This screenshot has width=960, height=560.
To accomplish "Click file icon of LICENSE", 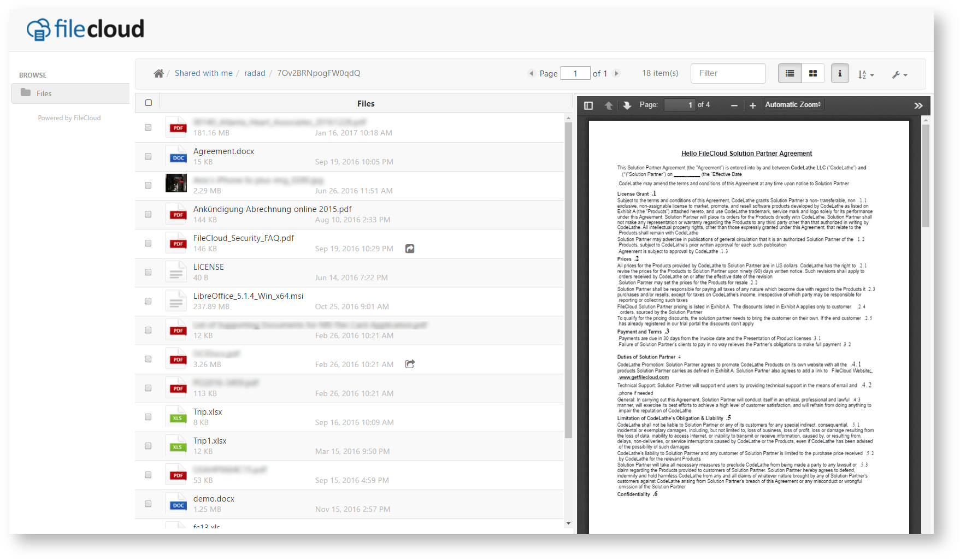I will coord(176,272).
